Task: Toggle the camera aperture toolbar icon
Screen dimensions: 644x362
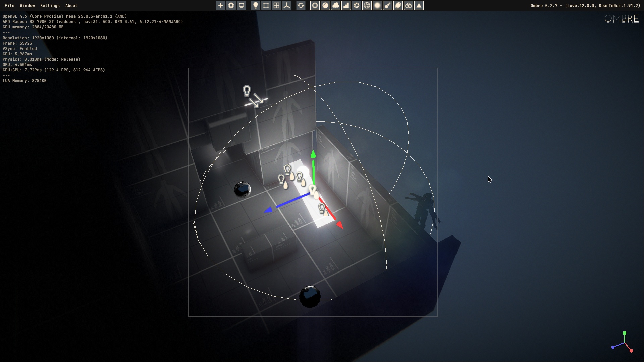Action: coord(357,5)
